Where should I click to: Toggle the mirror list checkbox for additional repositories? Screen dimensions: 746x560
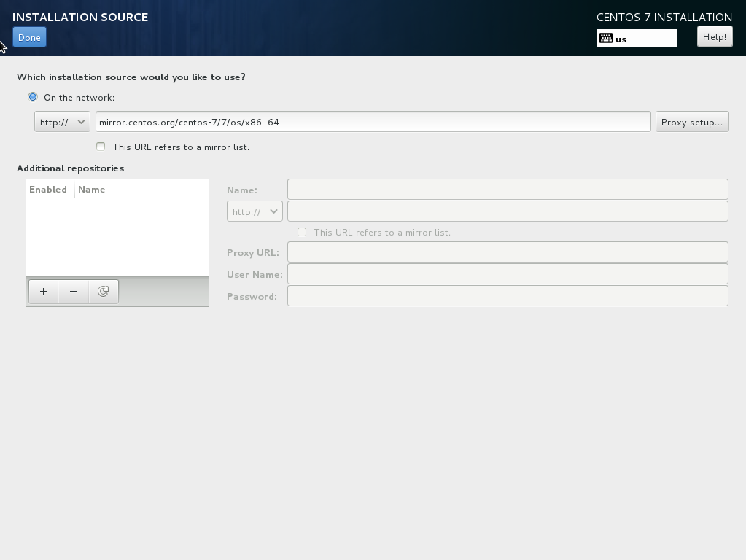[302, 232]
